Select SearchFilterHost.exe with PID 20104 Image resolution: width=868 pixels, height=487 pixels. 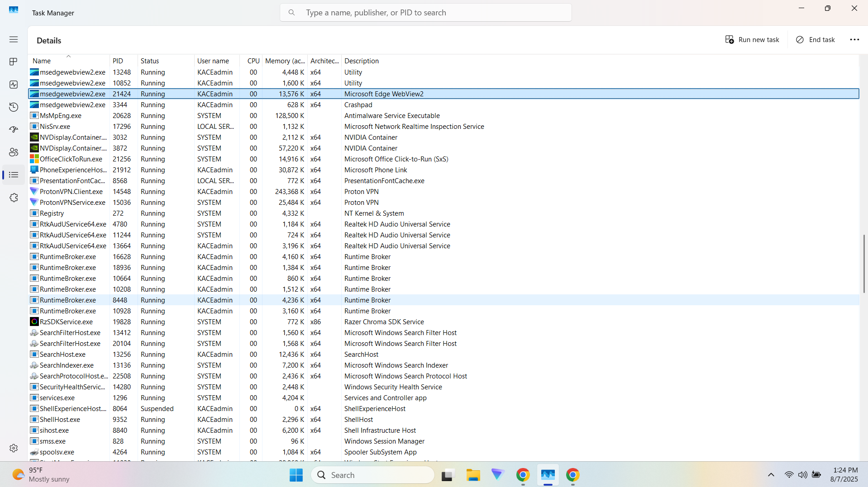444,344
